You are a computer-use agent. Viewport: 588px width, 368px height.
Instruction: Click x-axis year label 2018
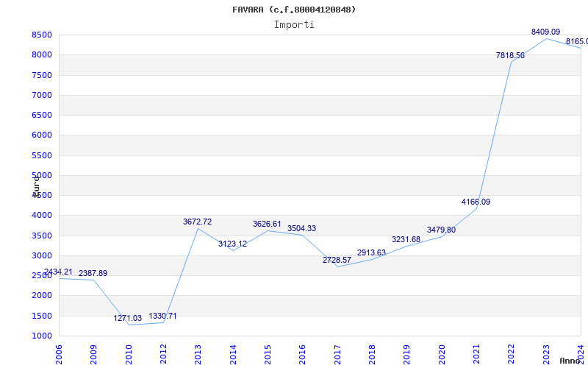coord(372,355)
